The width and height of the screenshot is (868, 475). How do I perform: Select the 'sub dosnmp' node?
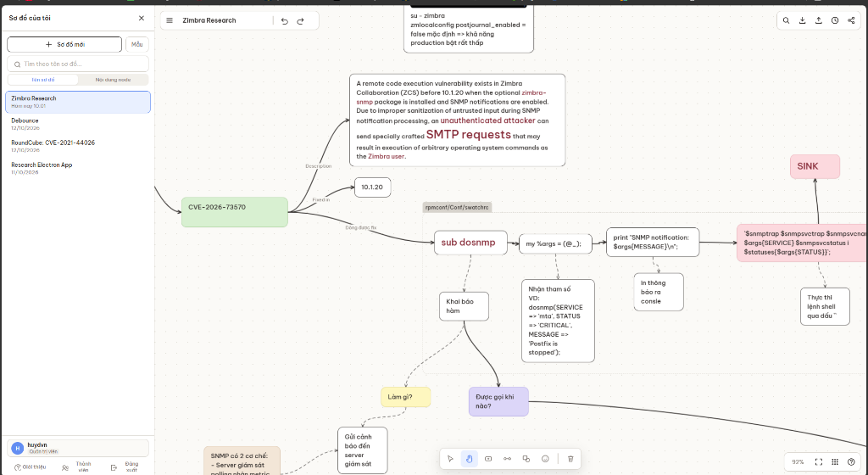[x=470, y=243]
